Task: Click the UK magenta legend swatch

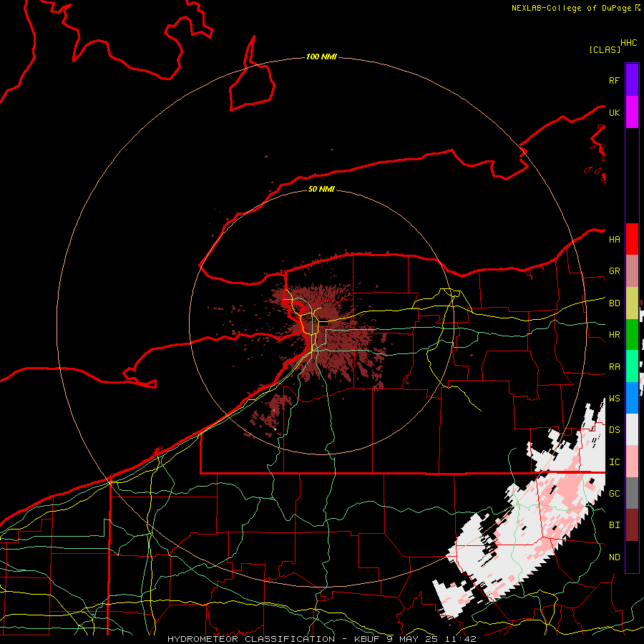Action: pos(632,112)
